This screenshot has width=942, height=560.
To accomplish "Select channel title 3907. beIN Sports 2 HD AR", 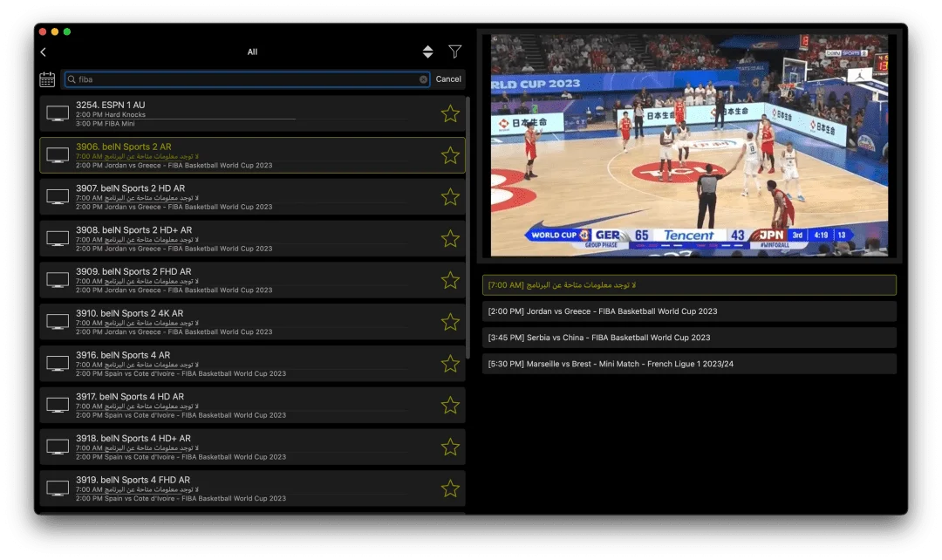I will (130, 188).
